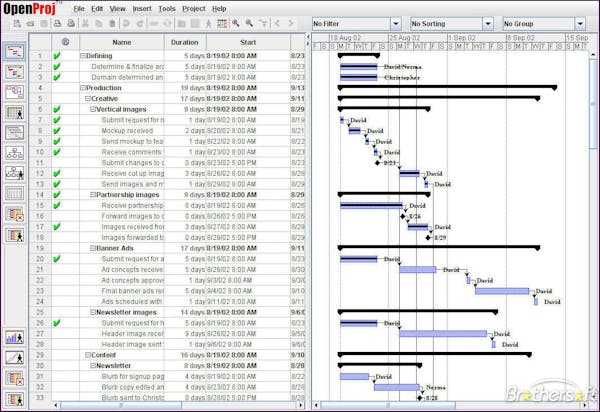
Task: Click the back arrow toolbar icon
Action: click(x=277, y=24)
